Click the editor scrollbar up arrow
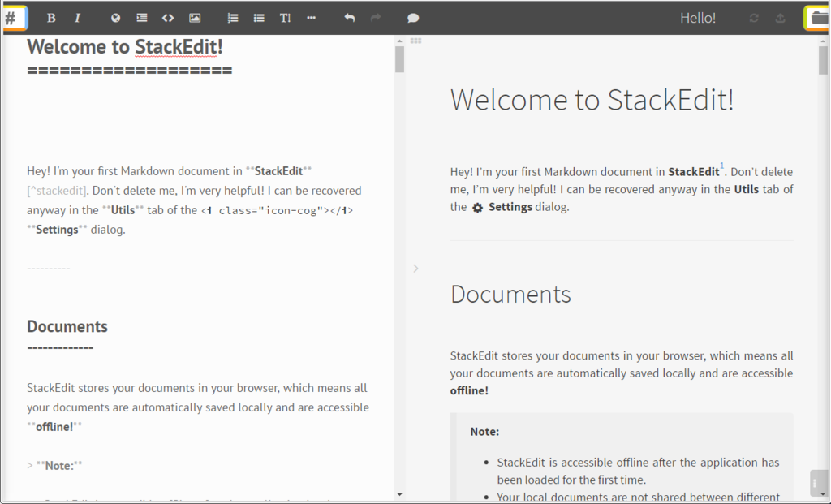831x504 pixels. pyautogui.click(x=399, y=41)
